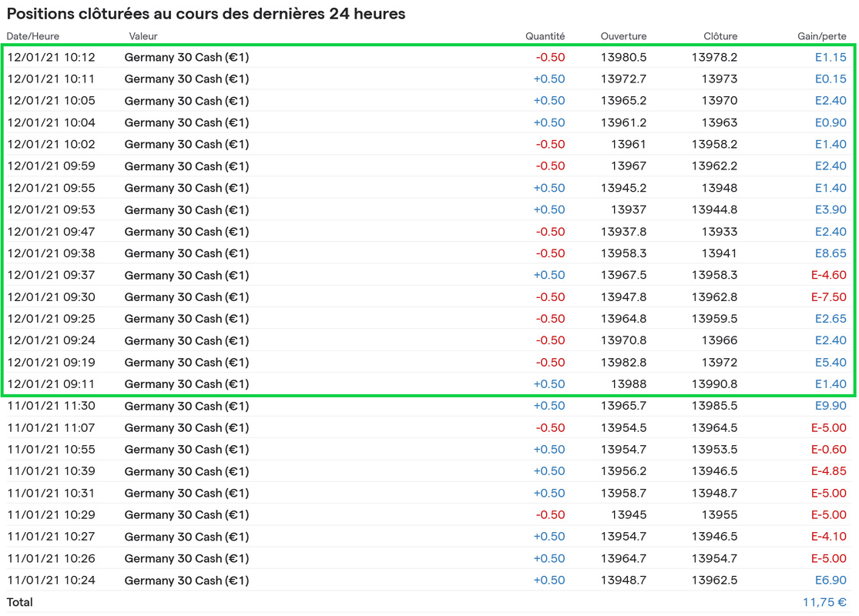This screenshot has width=859, height=616.
Task: Click the Quantité column header
Action: [x=545, y=36]
